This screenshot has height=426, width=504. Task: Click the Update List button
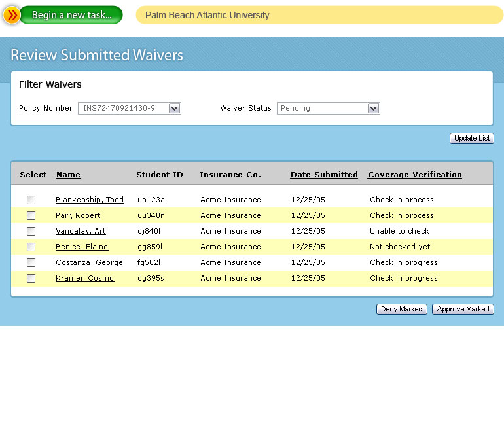pos(471,139)
